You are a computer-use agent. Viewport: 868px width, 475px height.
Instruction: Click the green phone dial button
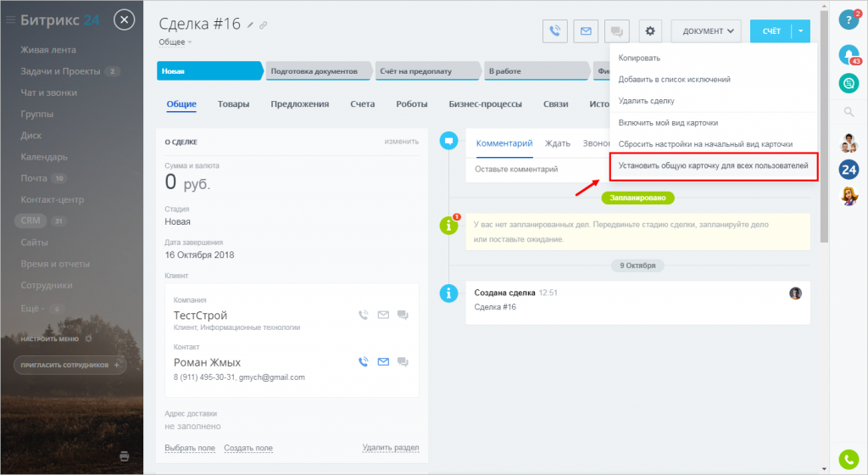coord(849,459)
